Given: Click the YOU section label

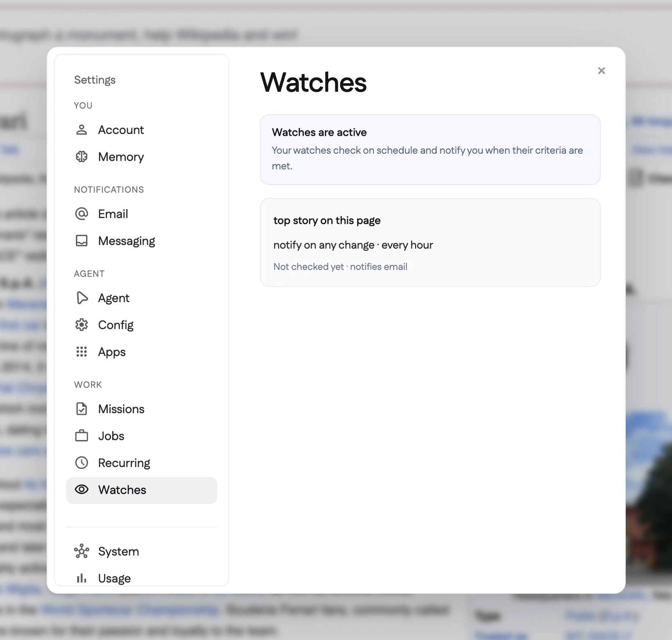Looking at the screenshot, I should click(x=83, y=106).
